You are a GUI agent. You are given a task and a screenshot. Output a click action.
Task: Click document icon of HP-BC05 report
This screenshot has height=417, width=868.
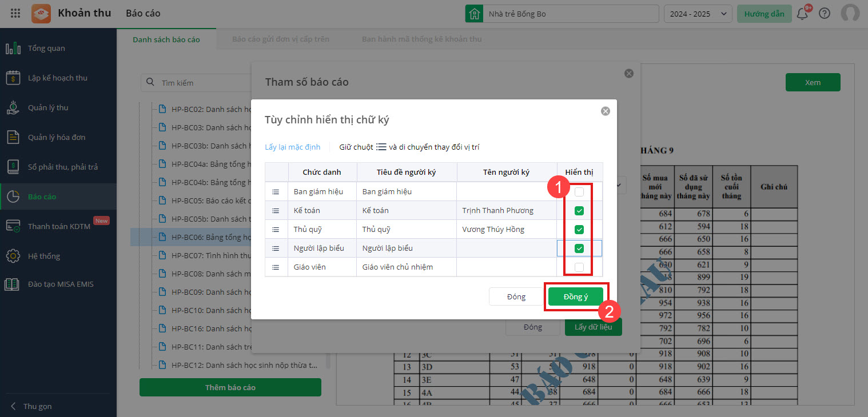coord(162,201)
